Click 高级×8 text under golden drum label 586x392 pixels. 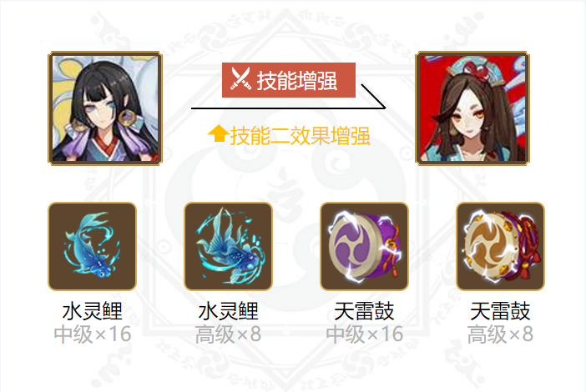pyautogui.click(x=500, y=334)
